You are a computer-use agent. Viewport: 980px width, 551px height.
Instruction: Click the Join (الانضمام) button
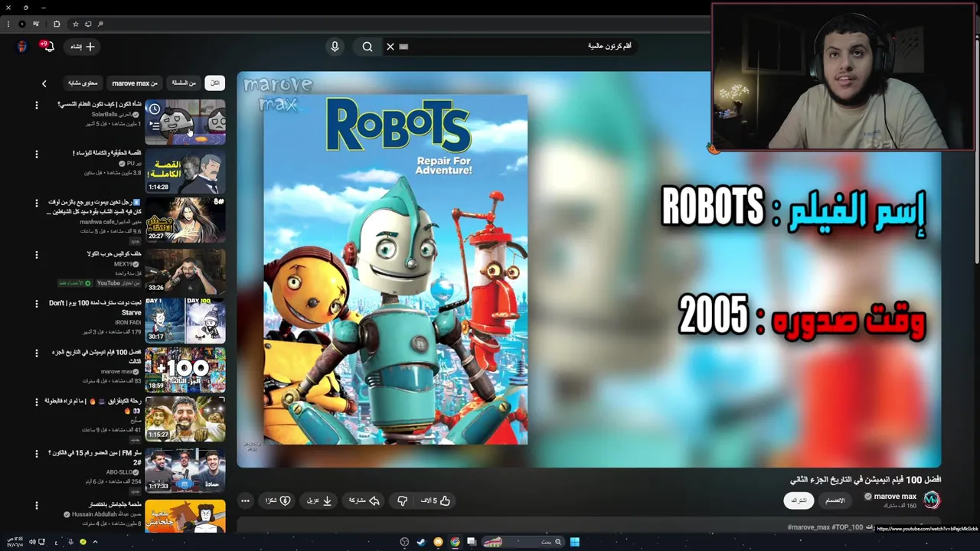835,500
